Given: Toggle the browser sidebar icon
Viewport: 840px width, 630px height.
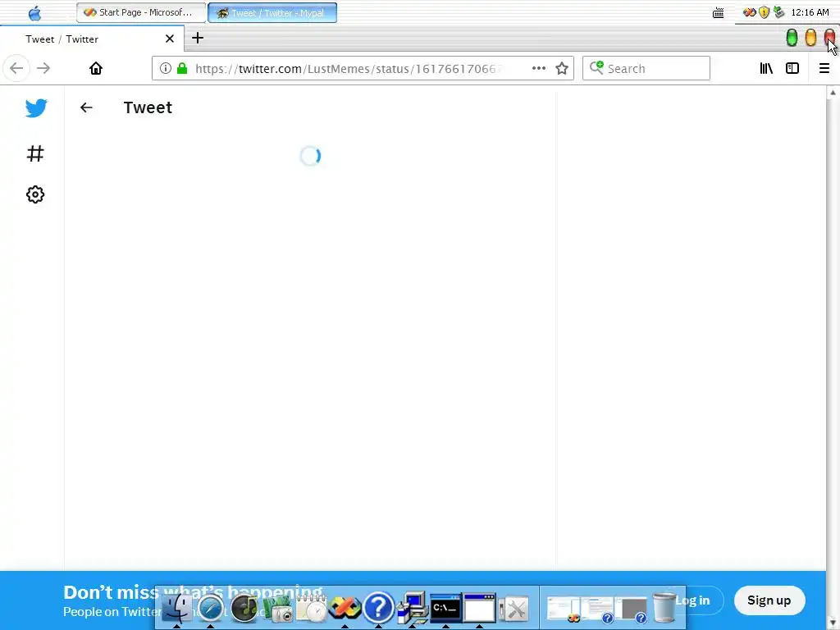Looking at the screenshot, I should coord(792,68).
